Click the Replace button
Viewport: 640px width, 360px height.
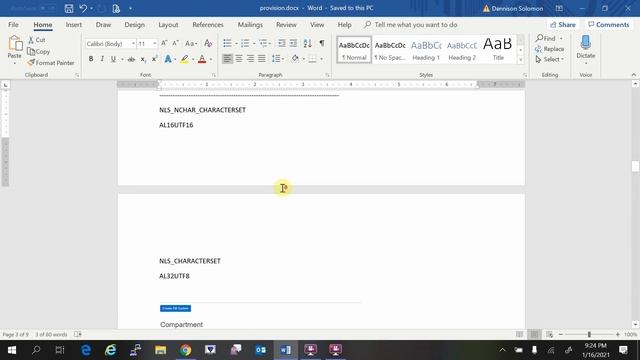(x=549, y=49)
